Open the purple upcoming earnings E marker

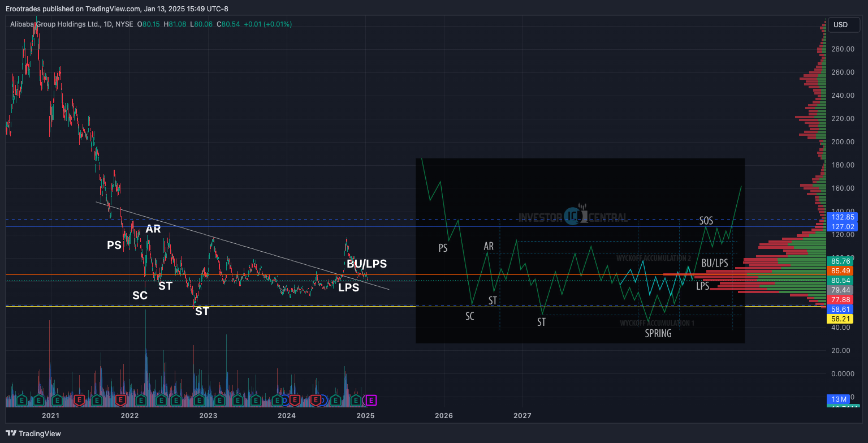click(x=371, y=401)
